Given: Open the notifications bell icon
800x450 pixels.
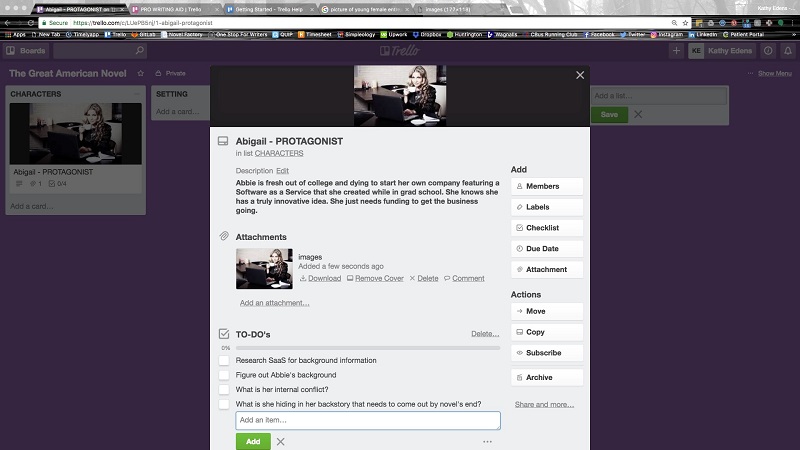Looking at the screenshot, I should 788,51.
